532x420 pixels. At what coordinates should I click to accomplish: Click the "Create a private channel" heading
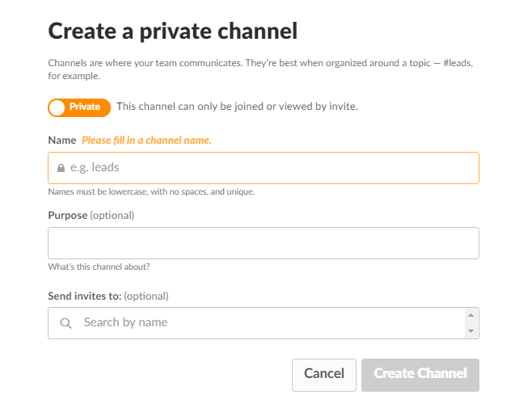tap(173, 31)
